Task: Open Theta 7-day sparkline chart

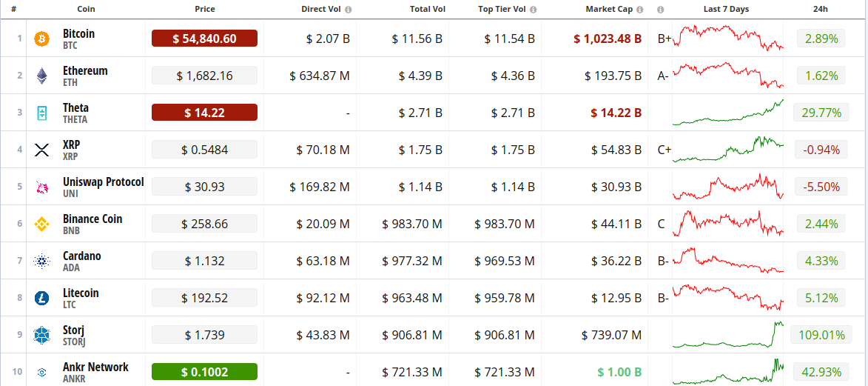Action: [x=728, y=113]
